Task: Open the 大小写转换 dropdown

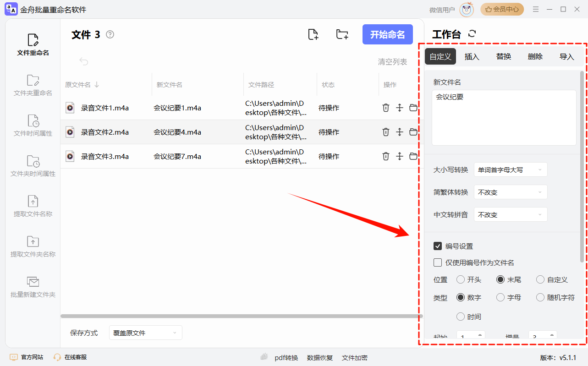Action: [510, 169]
